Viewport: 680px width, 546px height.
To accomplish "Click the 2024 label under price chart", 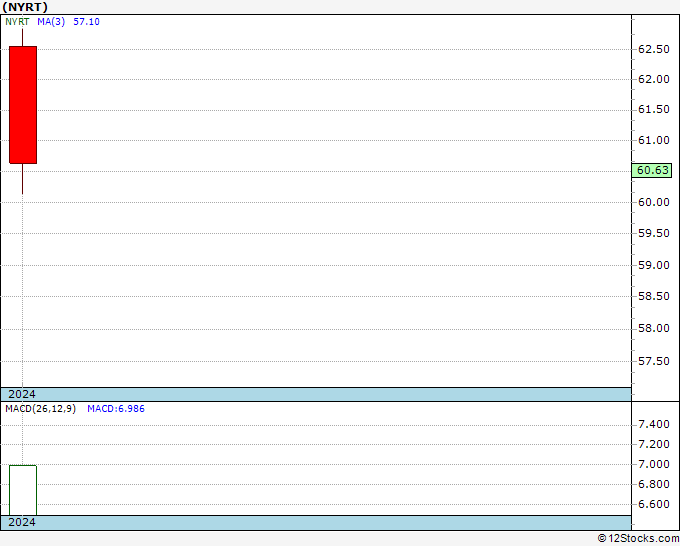I will click(22, 394).
